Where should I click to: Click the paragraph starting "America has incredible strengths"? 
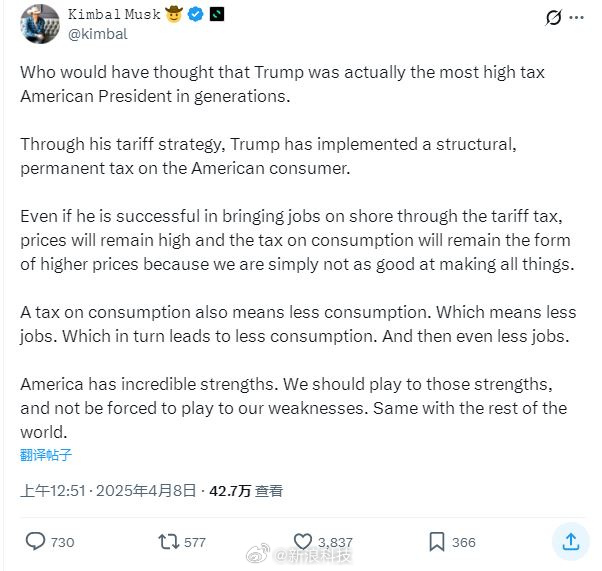[293, 408]
